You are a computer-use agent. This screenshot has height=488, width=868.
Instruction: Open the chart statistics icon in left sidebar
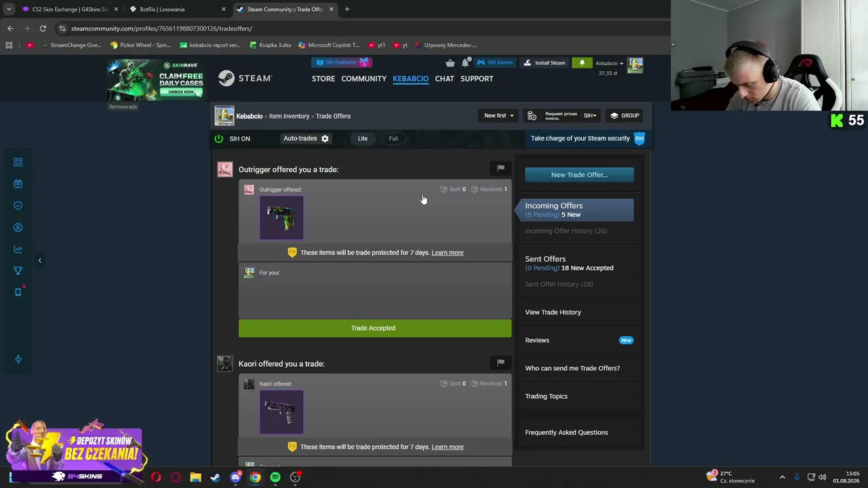pos(18,249)
